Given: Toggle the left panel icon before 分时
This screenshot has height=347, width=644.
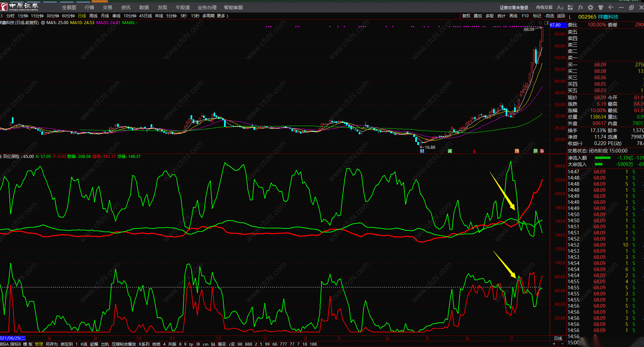Looking at the screenshot, I should pyautogui.click(x=2, y=16).
